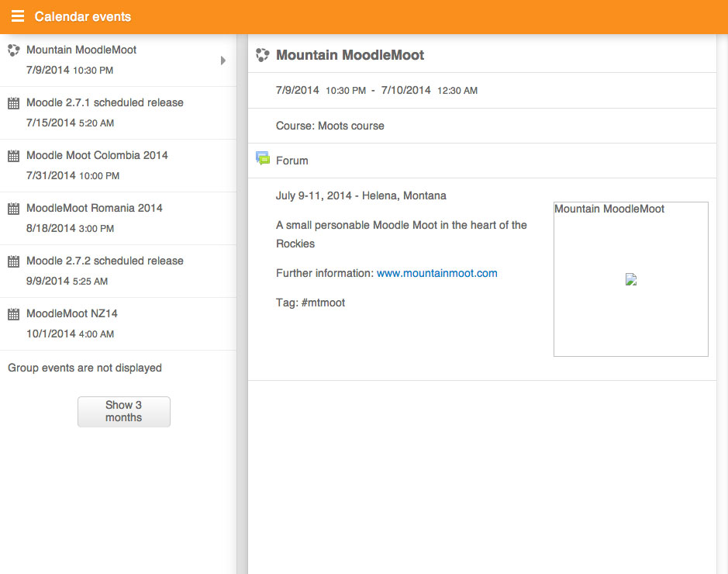
Task: Click the Show 3 months button
Action: (x=124, y=411)
